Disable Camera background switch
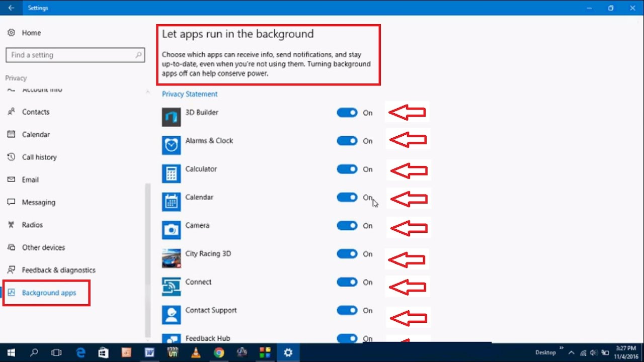The width and height of the screenshot is (644, 362). click(x=347, y=226)
